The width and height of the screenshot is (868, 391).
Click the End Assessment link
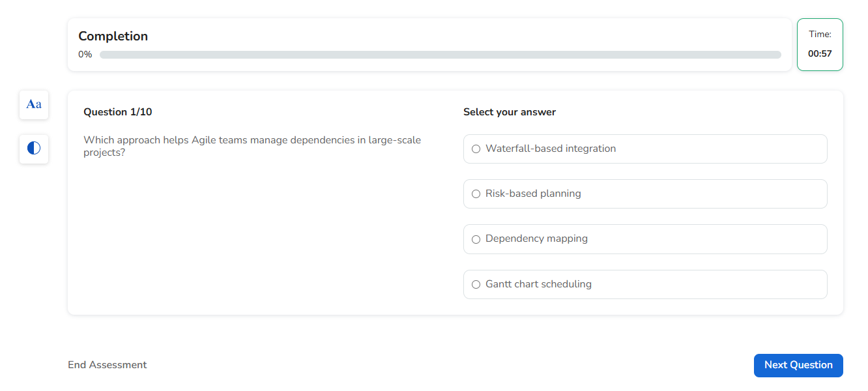[x=108, y=365]
